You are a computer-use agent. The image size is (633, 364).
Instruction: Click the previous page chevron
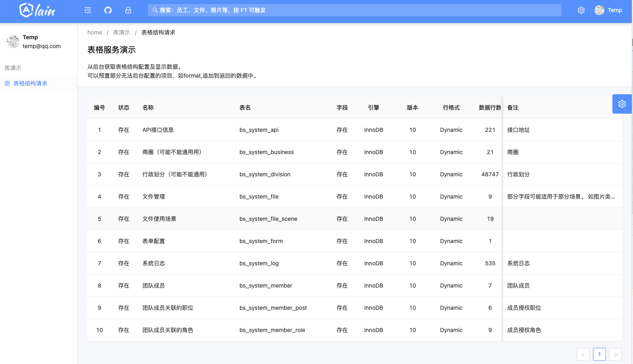point(583,354)
